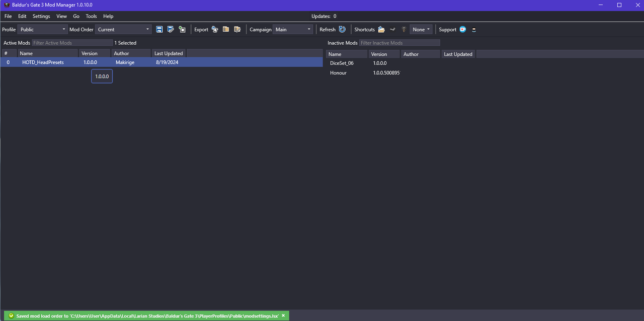This screenshot has width=644, height=321.
Task: Open the Ko-fi support icon
Action: click(463, 29)
